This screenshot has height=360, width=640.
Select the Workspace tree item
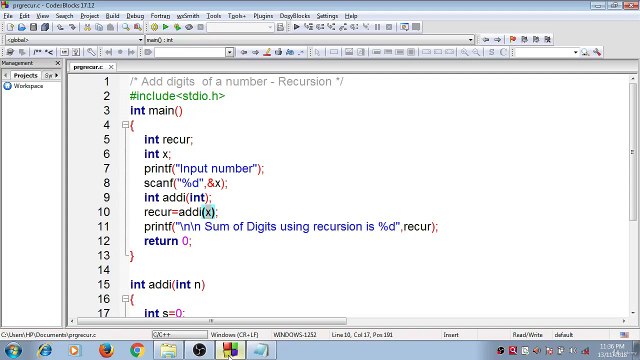pyautogui.click(x=28, y=86)
